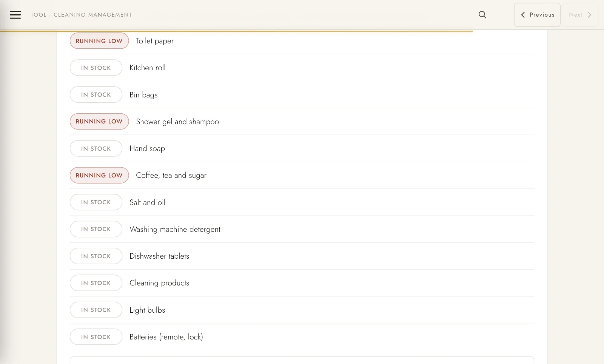
Task: Select the 'Dishwasher tablets' text
Action: point(159,256)
